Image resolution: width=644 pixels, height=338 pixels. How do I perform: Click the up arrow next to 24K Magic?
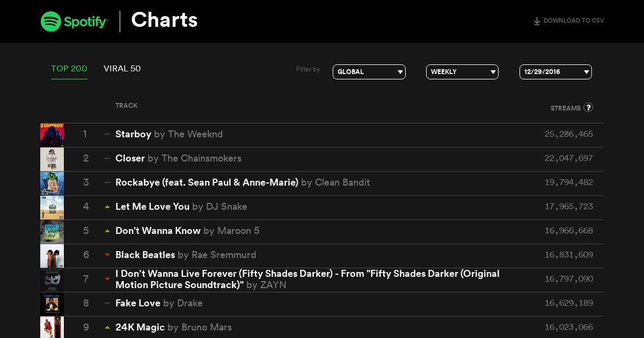(107, 327)
